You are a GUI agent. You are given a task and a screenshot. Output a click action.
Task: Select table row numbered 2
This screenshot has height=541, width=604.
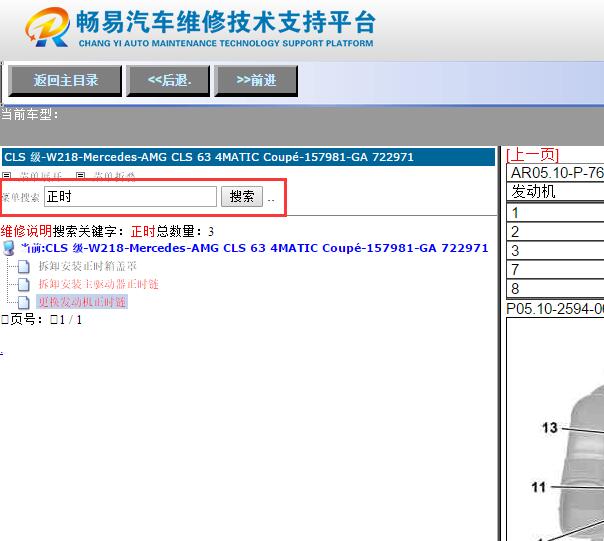555,232
